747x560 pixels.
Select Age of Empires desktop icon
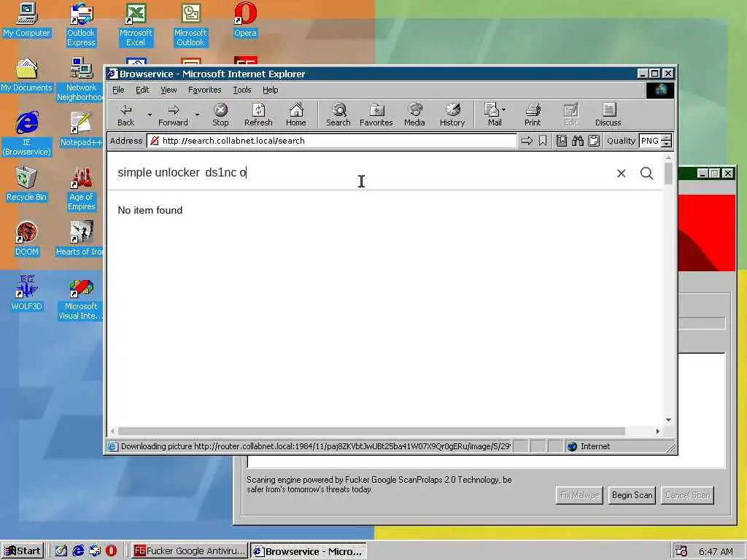(81, 189)
